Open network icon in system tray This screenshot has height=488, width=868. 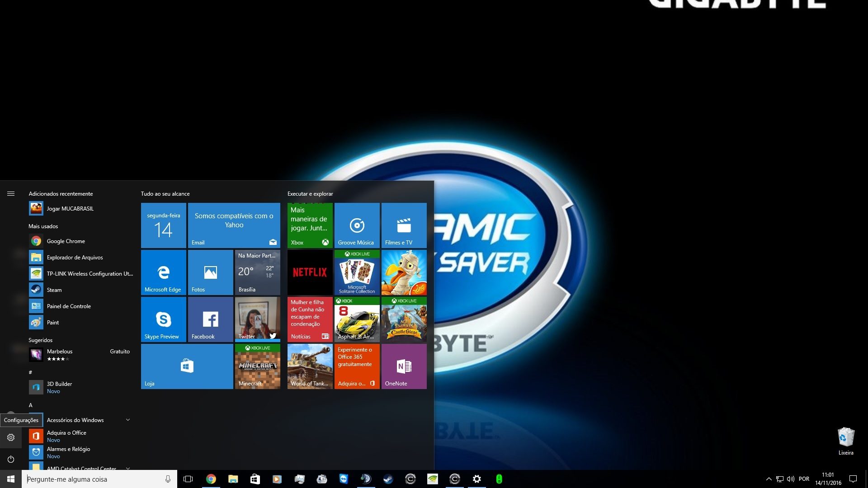pos(780,479)
